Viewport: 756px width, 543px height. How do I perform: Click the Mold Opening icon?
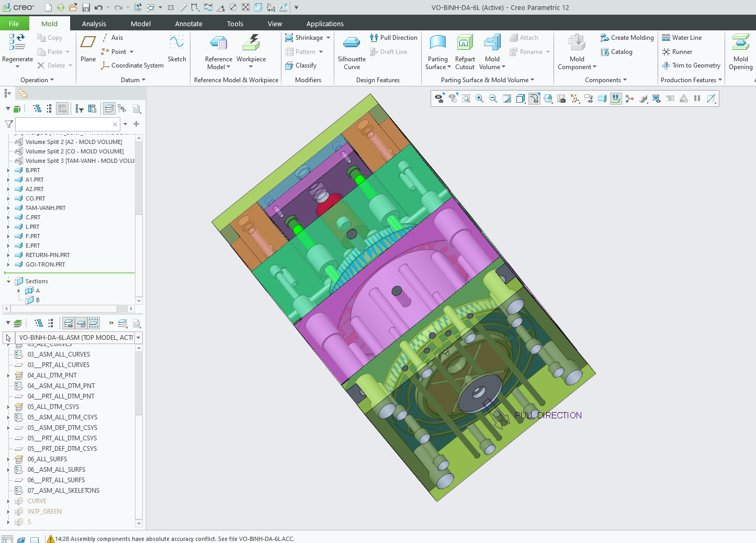(740, 43)
